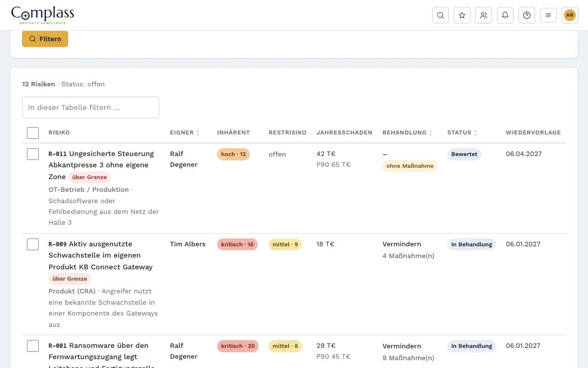
Task: Open the hamburger menu icon
Action: (x=548, y=15)
